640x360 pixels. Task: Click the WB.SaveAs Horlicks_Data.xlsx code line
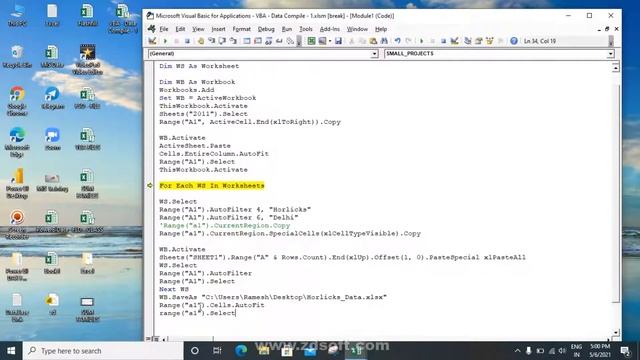pos(273,297)
